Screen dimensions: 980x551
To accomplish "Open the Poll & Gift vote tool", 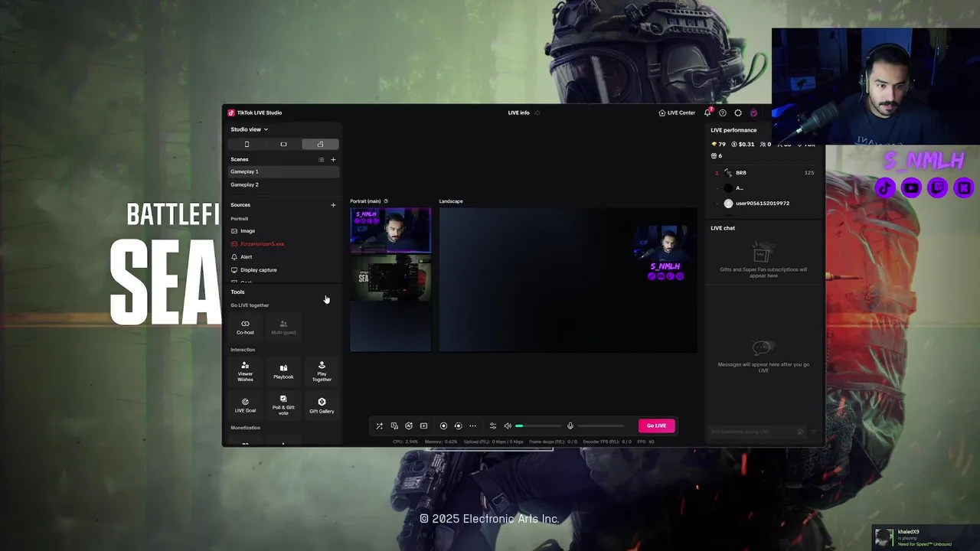I will (x=283, y=406).
